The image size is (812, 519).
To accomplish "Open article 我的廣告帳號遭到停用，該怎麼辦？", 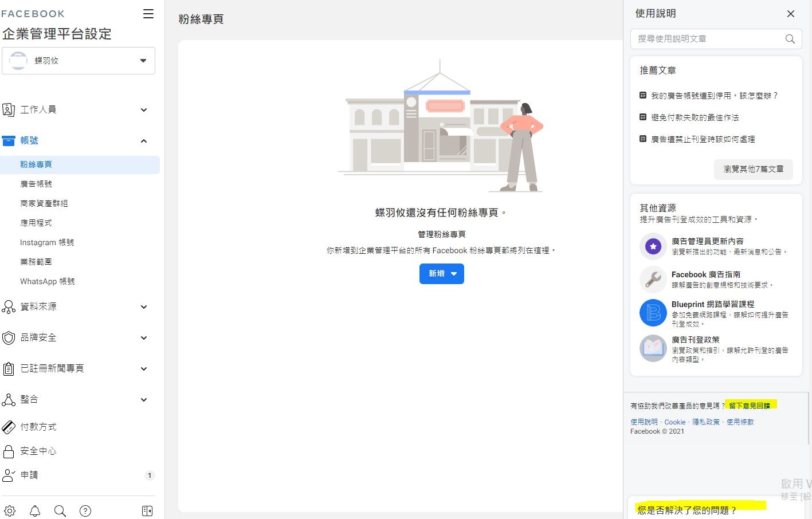I will click(x=715, y=96).
